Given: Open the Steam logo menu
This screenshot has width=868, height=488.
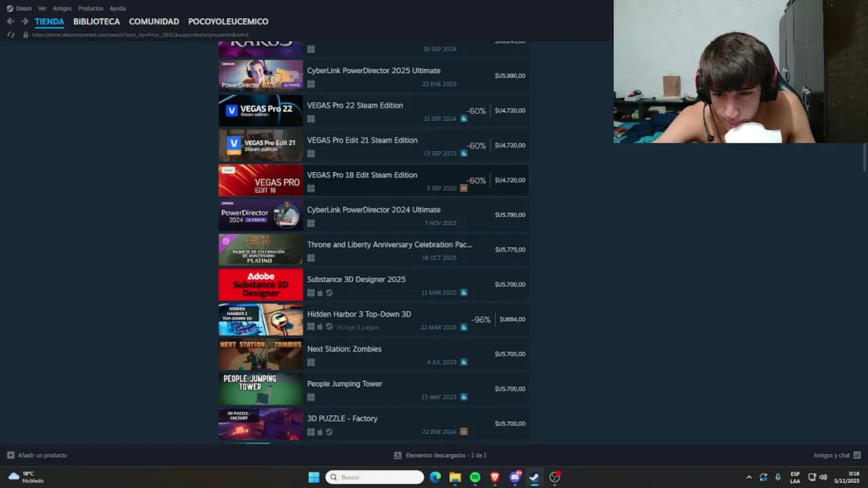Looking at the screenshot, I should (9, 8).
